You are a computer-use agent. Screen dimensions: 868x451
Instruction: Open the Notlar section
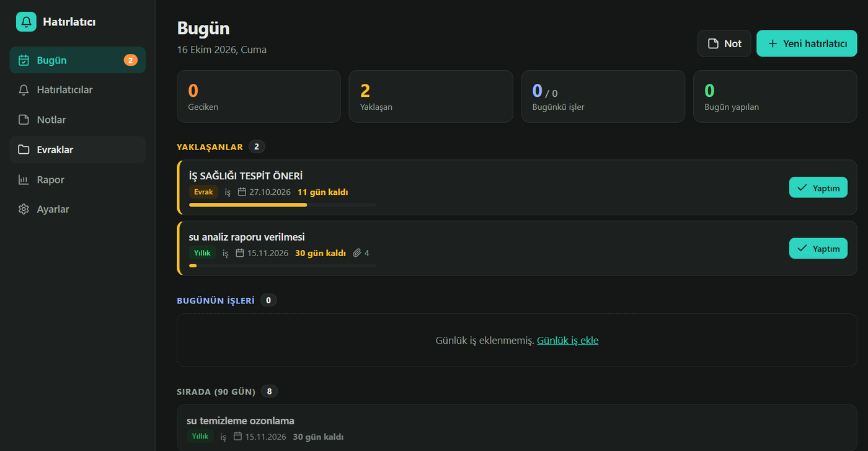click(77, 120)
